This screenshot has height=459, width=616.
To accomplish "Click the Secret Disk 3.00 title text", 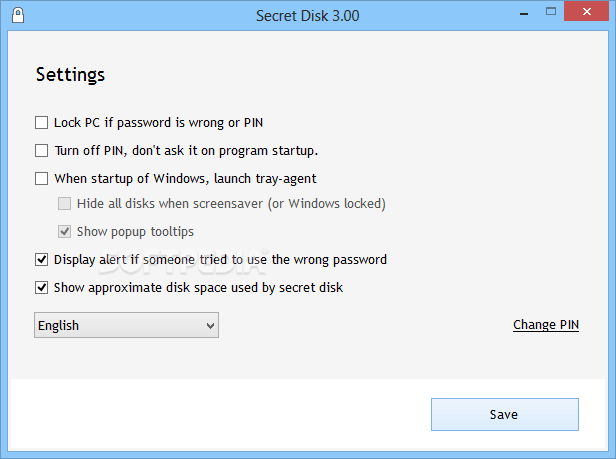I will point(308,16).
